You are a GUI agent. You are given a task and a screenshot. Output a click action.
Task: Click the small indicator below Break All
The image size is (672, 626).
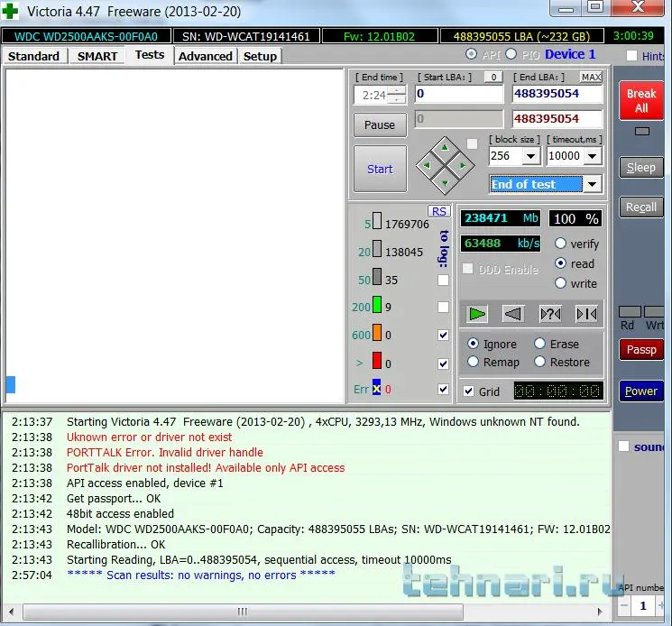tap(641, 131)
